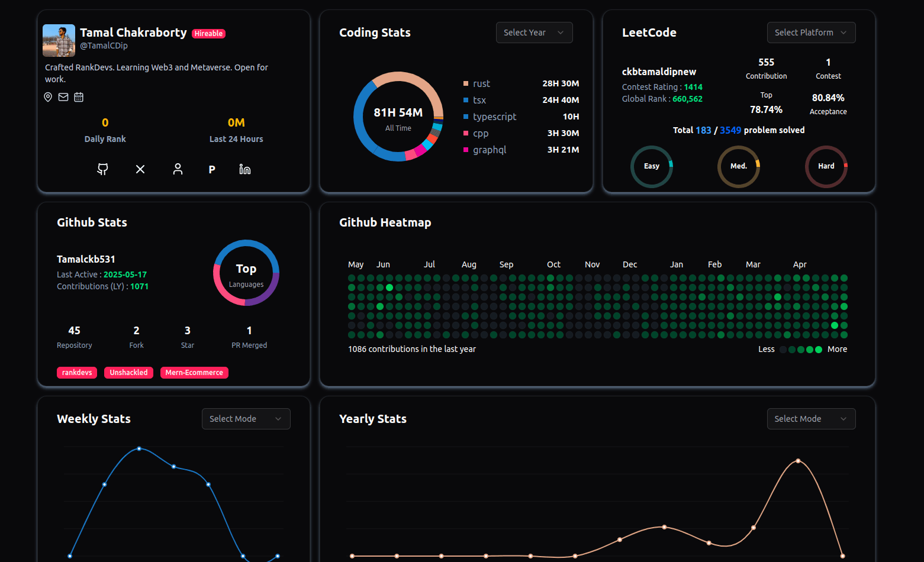The width and height of the screenshot is (924, 562).
Task: Click the Med. problems progress ring
Action: click(739, 167)
